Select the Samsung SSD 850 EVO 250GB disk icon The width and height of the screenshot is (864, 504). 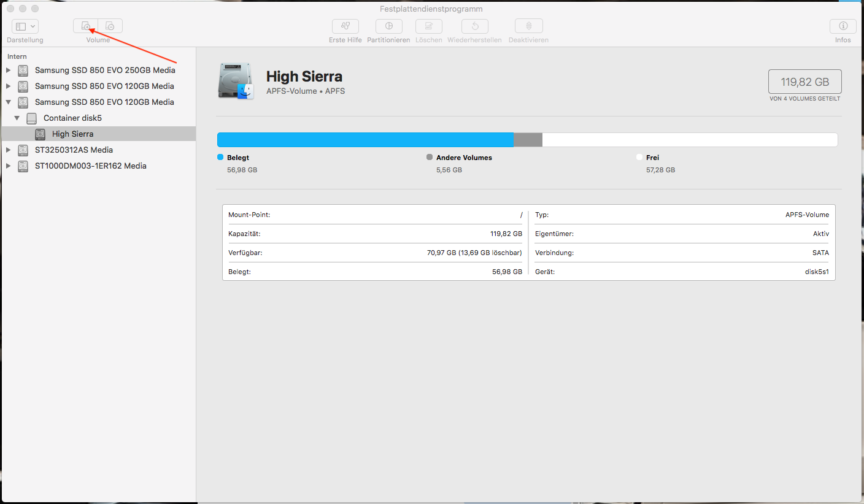23,70
